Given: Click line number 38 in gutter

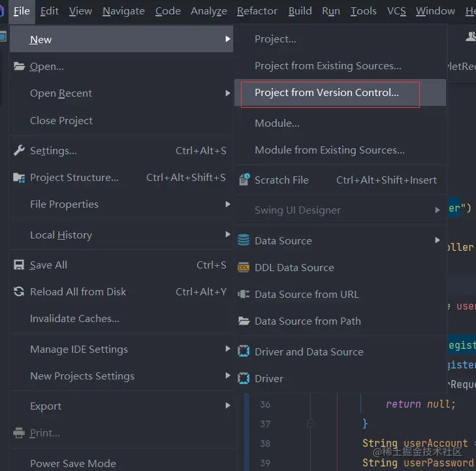Looking at the screenshot, I should 265,444.
